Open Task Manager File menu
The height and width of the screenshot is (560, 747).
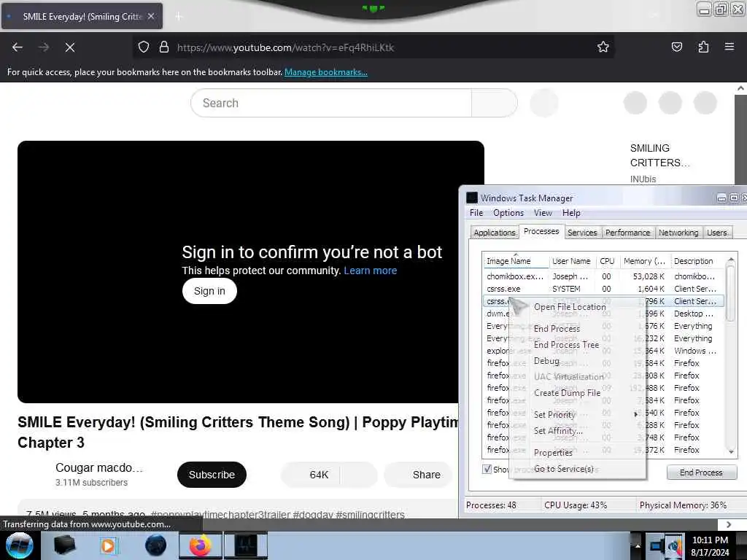tap(476, 213)
